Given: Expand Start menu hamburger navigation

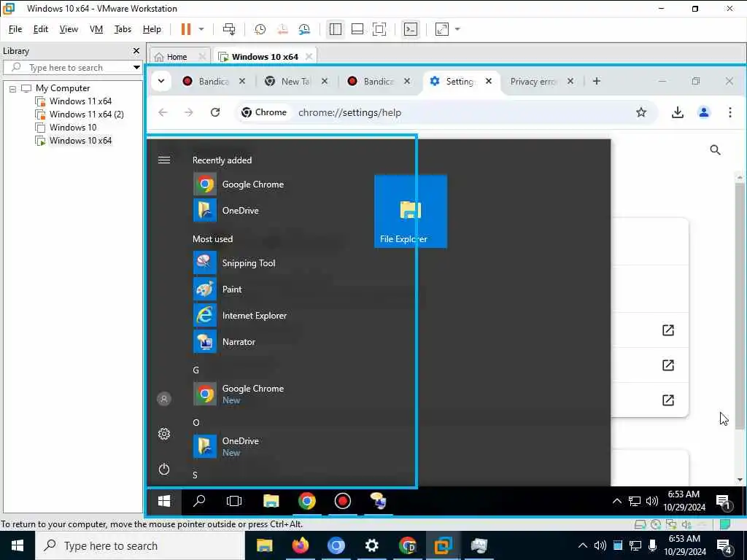Looking at the screenshot, I should point(164,160).
